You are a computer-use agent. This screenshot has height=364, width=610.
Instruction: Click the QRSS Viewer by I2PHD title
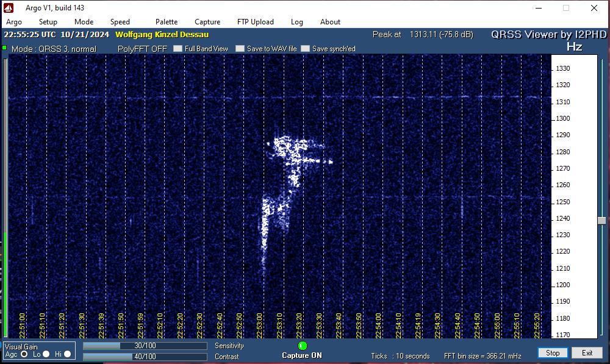[549, 35]
